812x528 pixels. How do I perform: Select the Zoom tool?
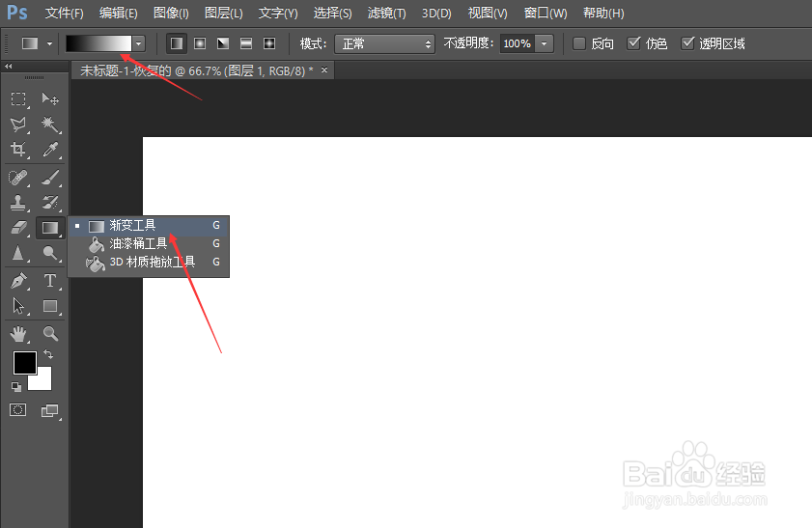pyautogui.click(x=50, y=334)
